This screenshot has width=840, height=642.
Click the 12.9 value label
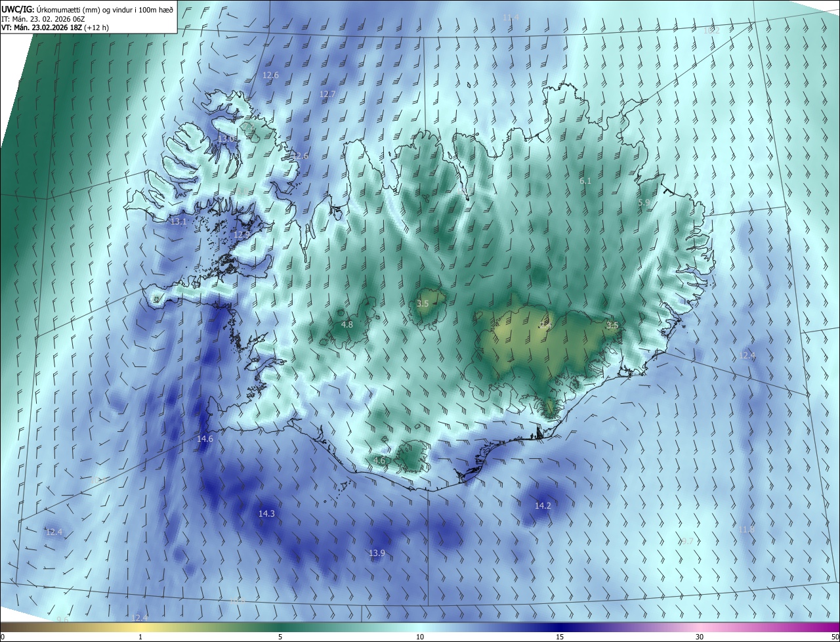coord(241,234)
